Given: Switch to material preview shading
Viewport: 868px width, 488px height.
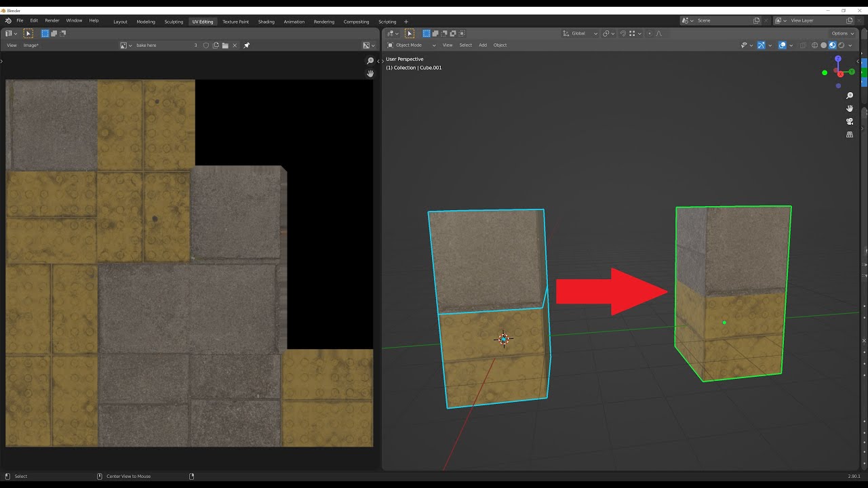Looking at the screenshot, I should point(833,45).
